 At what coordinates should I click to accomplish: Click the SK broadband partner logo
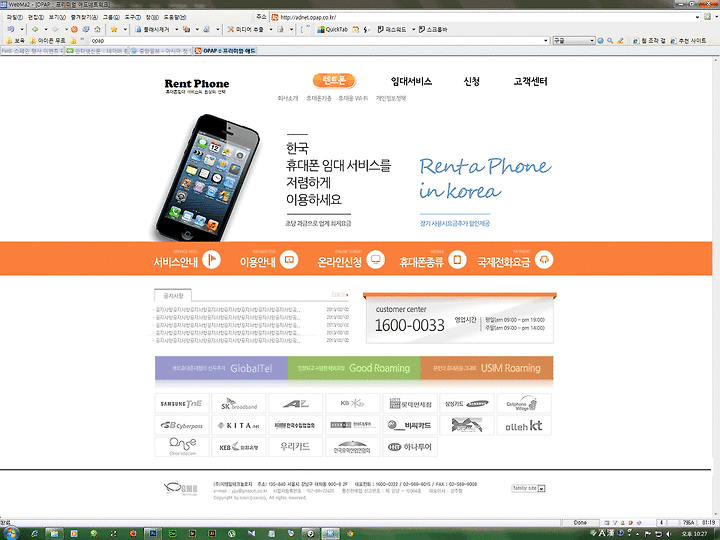click(239, 404)
